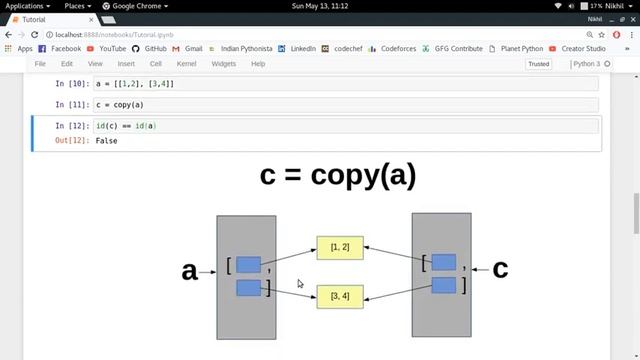Image resolution: width=640 pixels, height=360 pixels.
Task: Open the Jupyter Edit menu
Action: coord(67,64)
